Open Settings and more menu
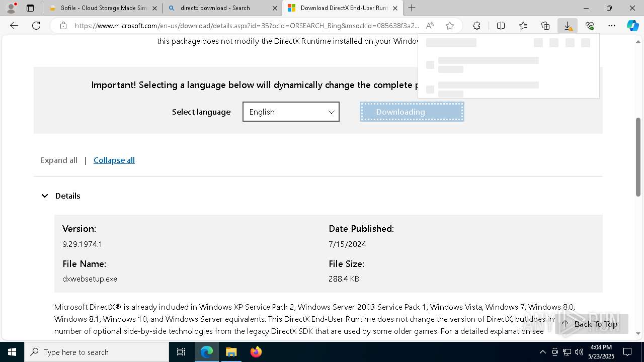 612,26
